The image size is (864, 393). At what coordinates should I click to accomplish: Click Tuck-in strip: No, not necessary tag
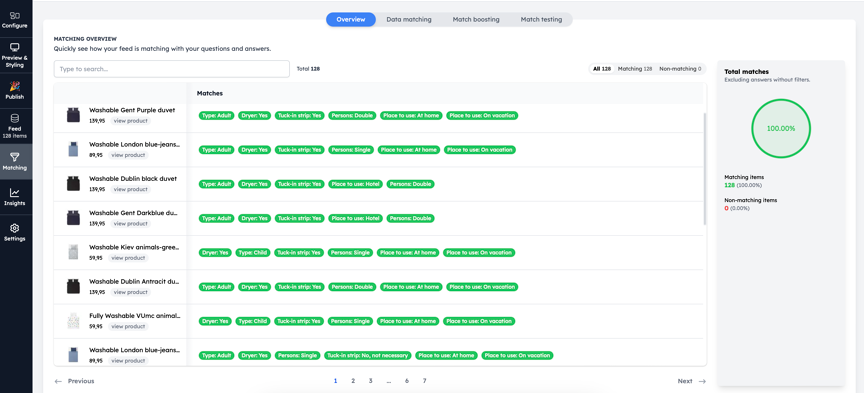point(368,356)
